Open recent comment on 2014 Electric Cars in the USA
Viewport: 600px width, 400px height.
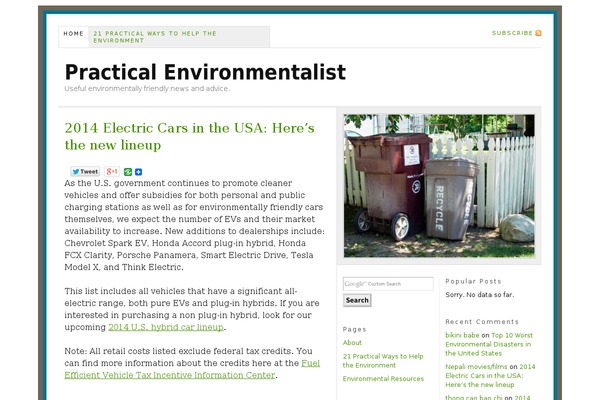490,376
